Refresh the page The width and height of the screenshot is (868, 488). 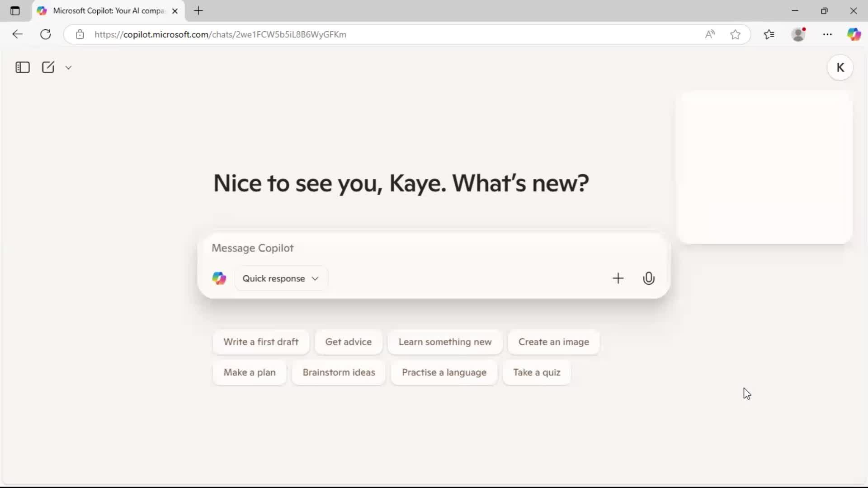click(46, 34)
